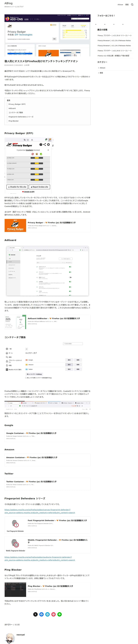Expand the 開発 category
Viewport: 138px width, 644px height.
[101, 73]
